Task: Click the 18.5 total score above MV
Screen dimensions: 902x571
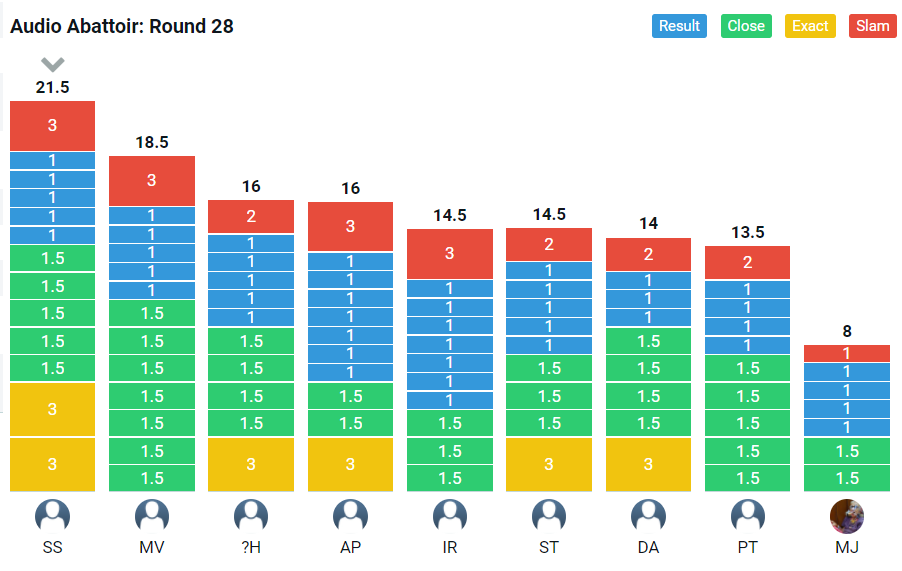Action: [152, 143]
